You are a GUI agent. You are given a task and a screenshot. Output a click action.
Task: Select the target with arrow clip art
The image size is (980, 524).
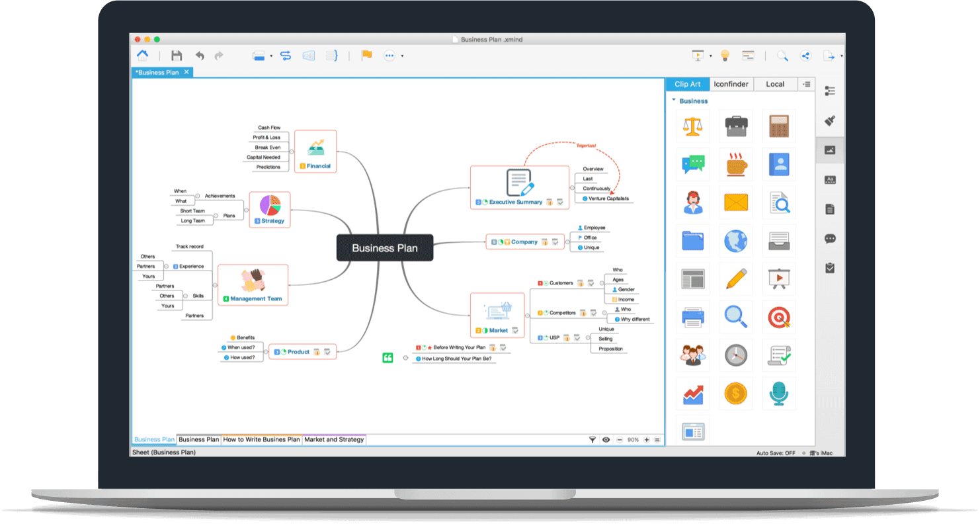779,317
